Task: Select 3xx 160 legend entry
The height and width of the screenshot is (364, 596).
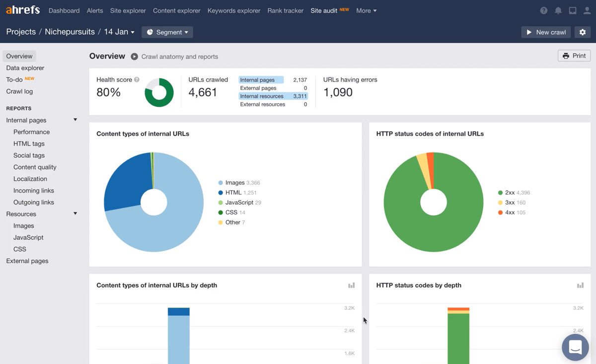Action: [512, 203]
